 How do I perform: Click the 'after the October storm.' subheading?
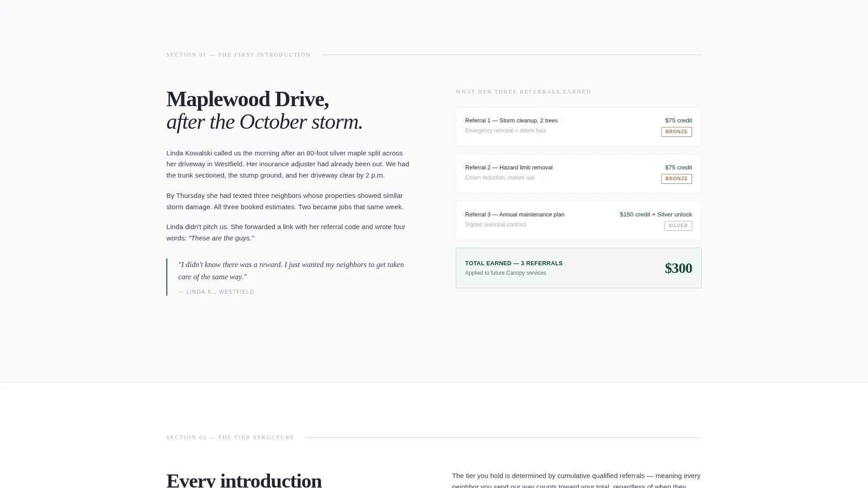coord(264,122)
